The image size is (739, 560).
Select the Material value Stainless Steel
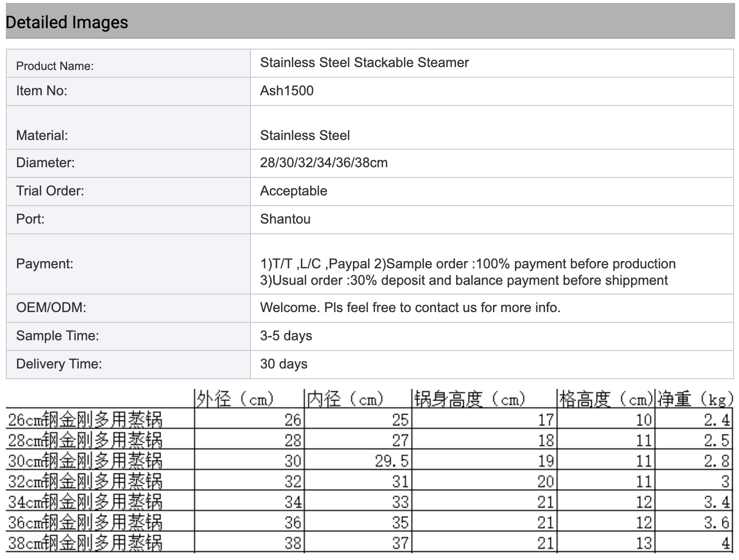pyautogui.click(x=305, y=135)
